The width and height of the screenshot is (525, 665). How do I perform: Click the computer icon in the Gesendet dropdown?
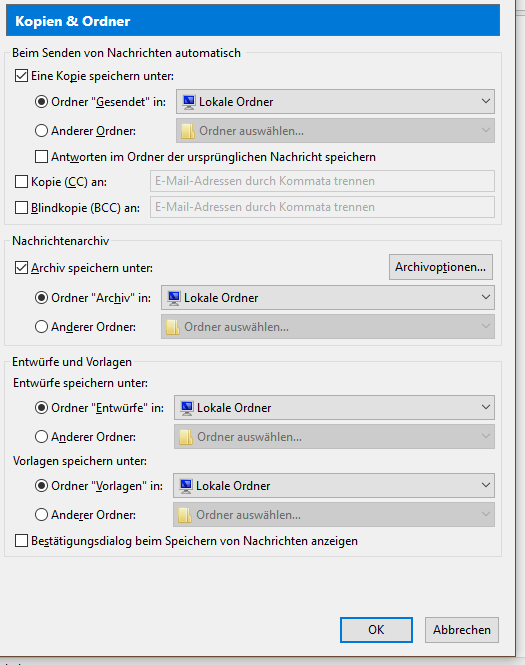pyautogui.click(x=189, y=102)
